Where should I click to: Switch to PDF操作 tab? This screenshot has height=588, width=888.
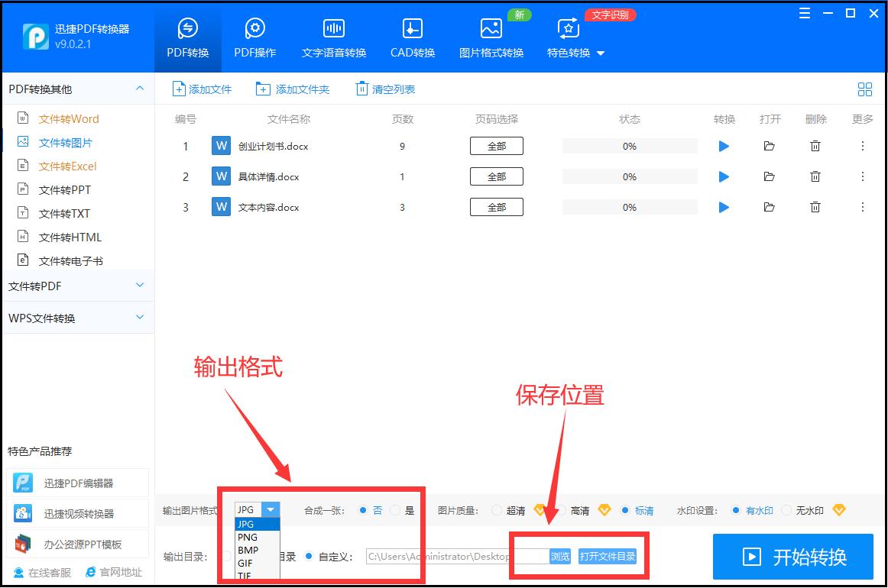click(x=255, y=36)
